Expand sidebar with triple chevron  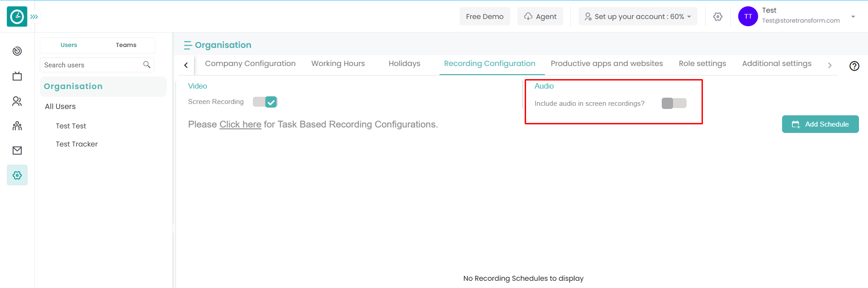(34, 17)
